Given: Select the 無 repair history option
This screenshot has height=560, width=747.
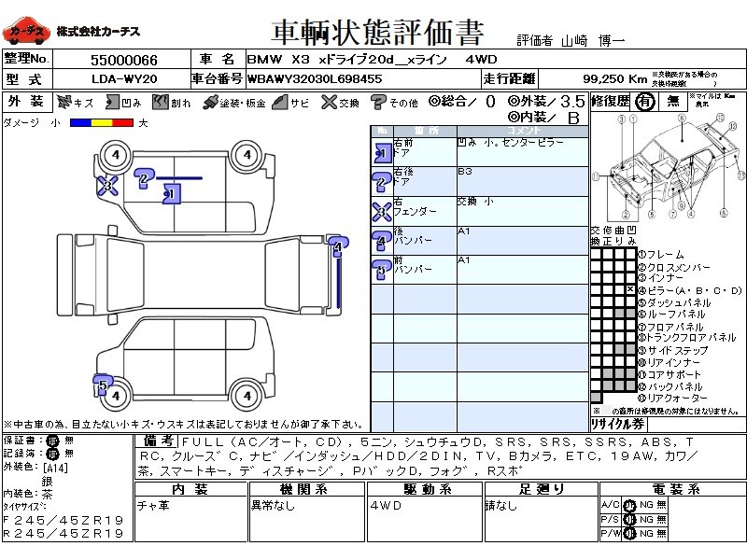Looking at the screenshot, I should click(x=672, y=103).
